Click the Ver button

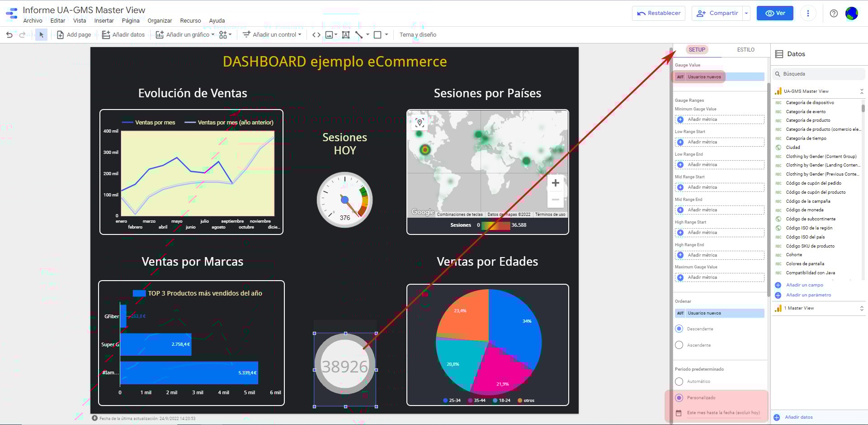[x=775, y=13]
